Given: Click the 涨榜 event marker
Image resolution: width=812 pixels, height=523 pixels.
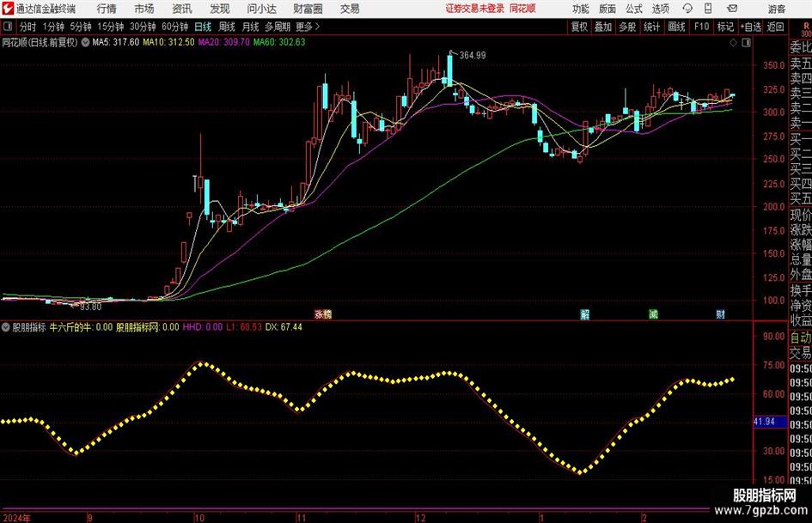Looking at the screenshot, I should coord(323,314).
